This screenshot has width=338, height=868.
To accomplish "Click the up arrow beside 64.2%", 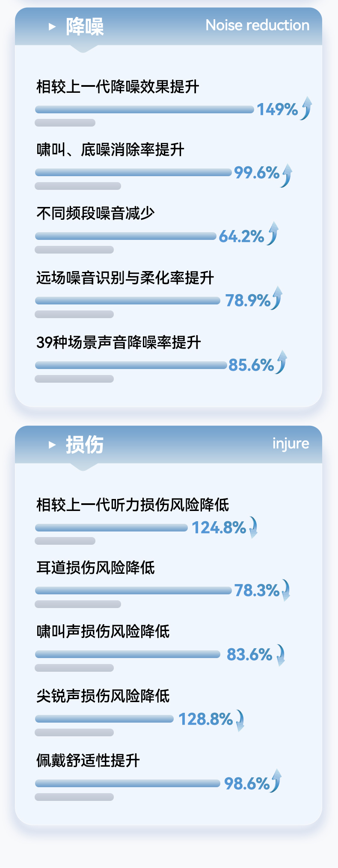I will pyautogui.click(x=273, y=233).
